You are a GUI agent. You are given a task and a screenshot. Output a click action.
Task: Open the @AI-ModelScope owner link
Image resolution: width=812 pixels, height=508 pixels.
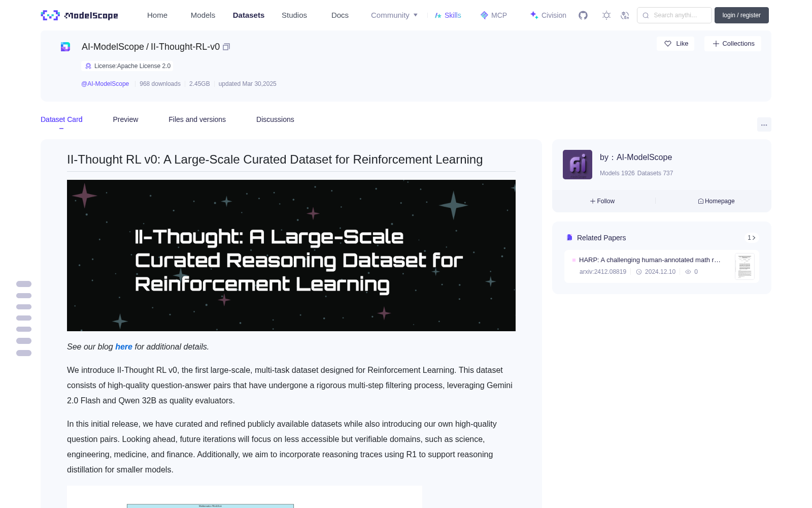(105, 84)
